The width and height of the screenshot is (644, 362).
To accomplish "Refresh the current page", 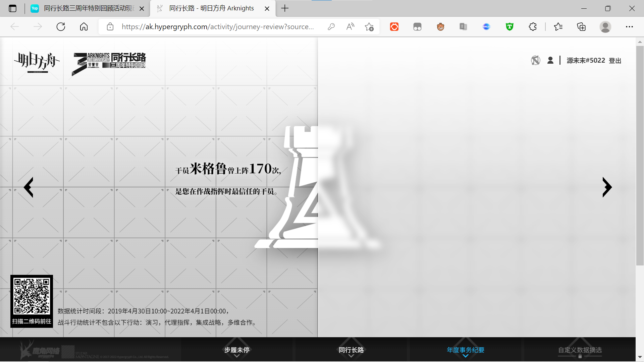I will tap(61, 27).
